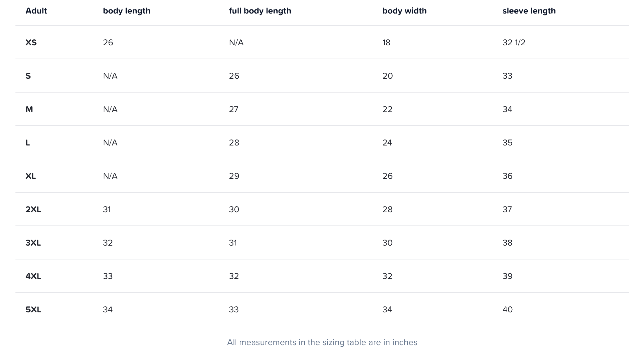The width and height of the screenshot is (644, 347).
Task: Click the "body width" column header
Action: (x=404, y=11)
